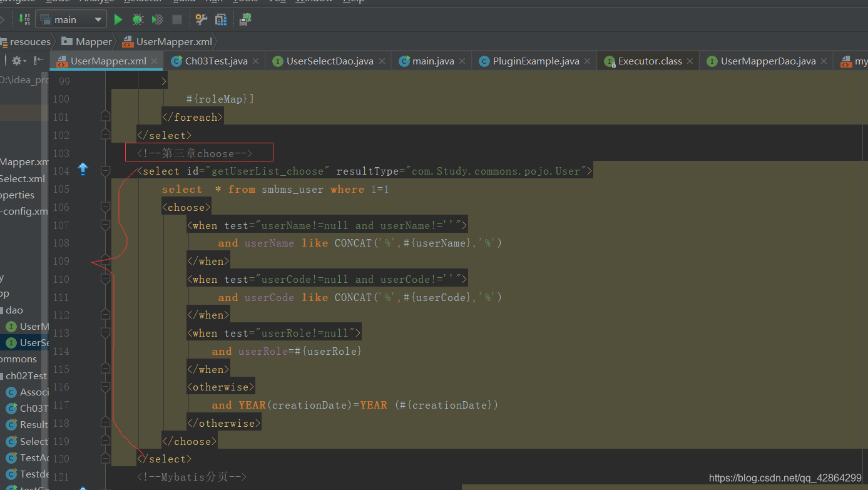Click the </choose> closing tag

(x=190, y=441)
